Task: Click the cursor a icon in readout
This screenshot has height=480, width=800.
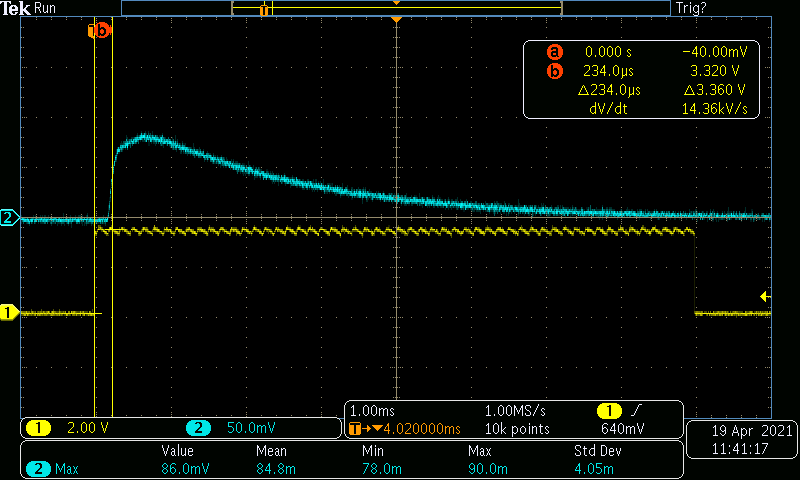Action: pyautogui.click(x=555, y=52)
